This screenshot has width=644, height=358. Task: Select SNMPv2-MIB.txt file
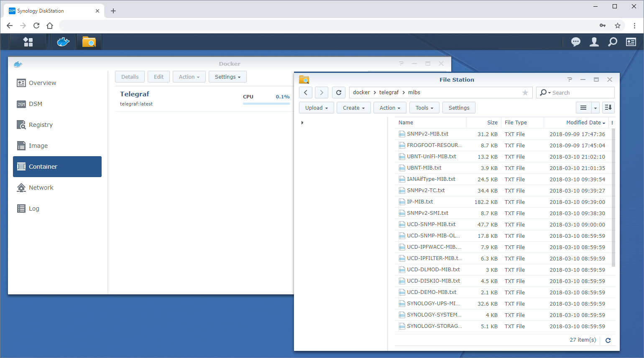pyautogui.click(x=503, y=134)
